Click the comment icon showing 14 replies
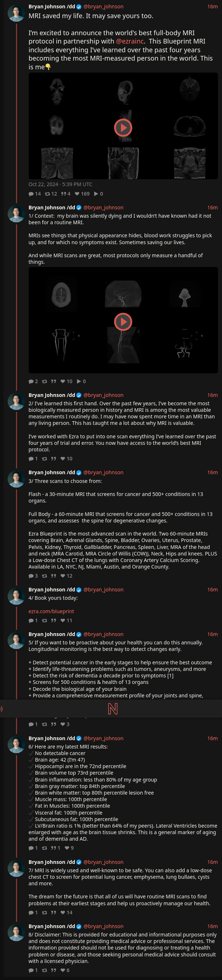 (31, 194)
